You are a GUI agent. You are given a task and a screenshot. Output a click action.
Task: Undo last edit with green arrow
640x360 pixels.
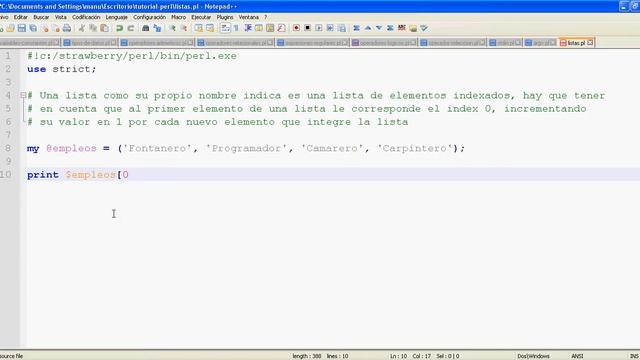click(119, 28)
